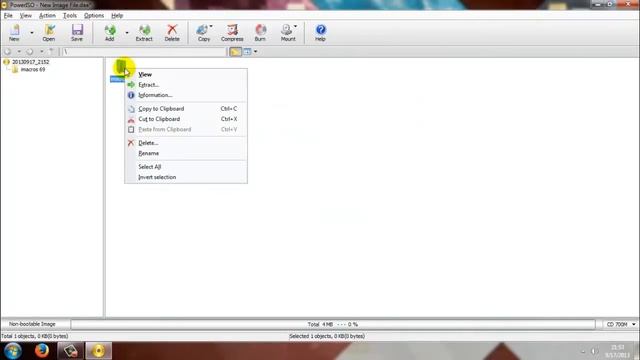Choose Information... in the context menu

pyautogui.click(x=186, y=95)
